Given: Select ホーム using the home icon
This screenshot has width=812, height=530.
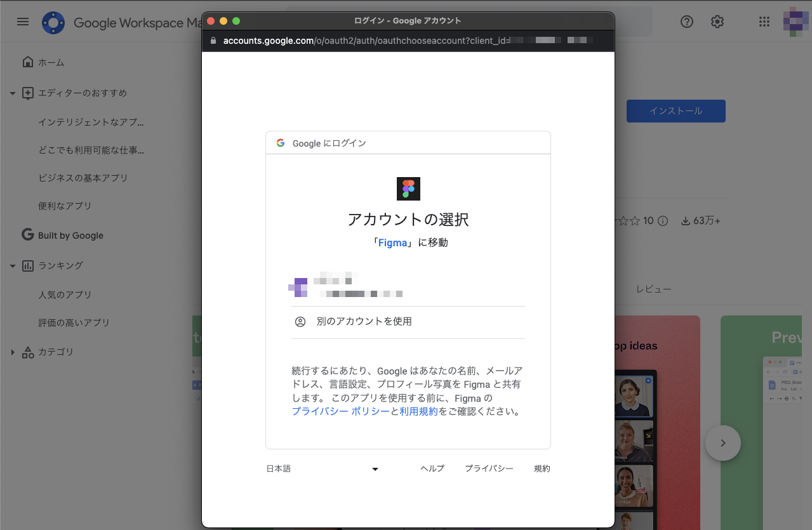Looking at the screenshot, I should 28,62.
